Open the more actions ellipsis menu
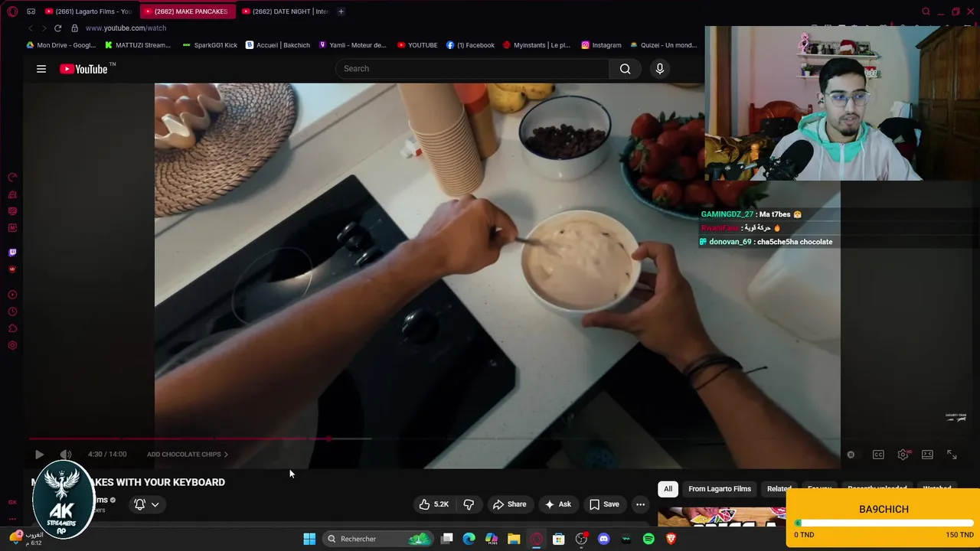The width and height of the screenshot is (980, 551). point(640,504)
